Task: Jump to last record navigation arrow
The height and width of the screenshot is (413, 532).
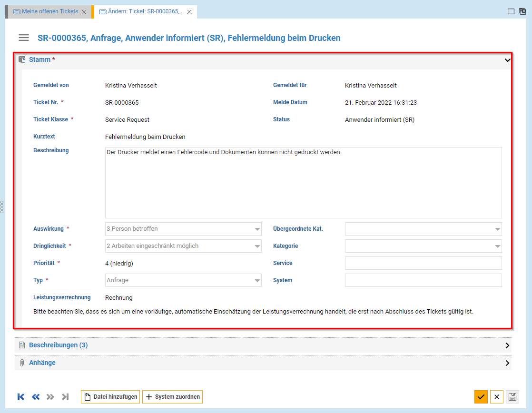Action: tap(65, 397)
